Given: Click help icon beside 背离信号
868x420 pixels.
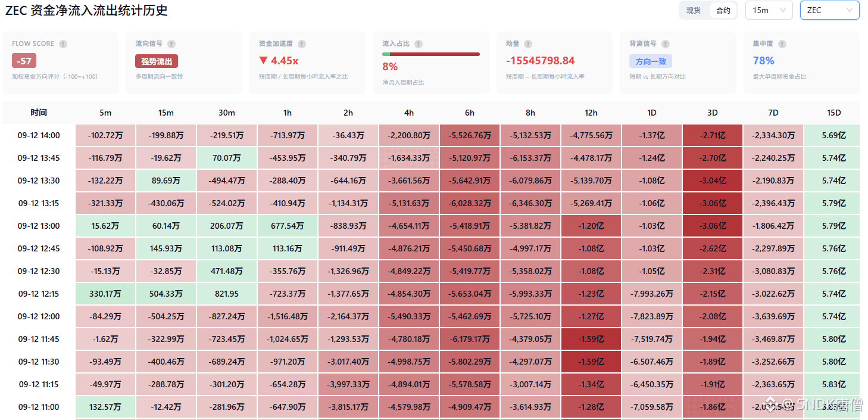Looking at the screenshot, I should [x=666, y=44].
